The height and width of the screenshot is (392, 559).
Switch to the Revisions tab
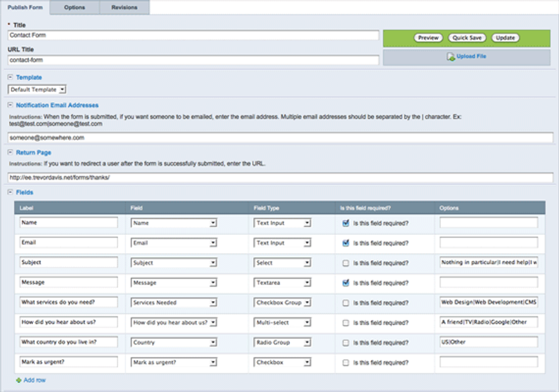[124, 8]
